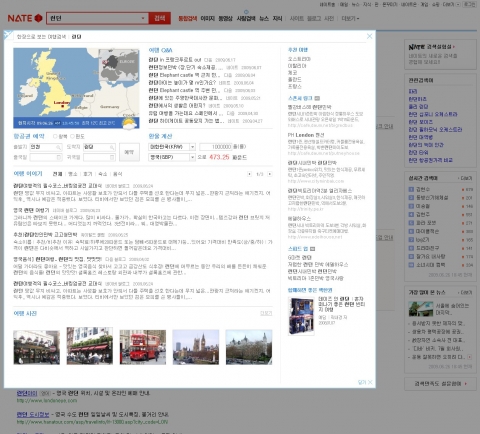Screen dimensions: 480x434
Task: Go to previous travel stories page arrow
Action: pos(249,174)
